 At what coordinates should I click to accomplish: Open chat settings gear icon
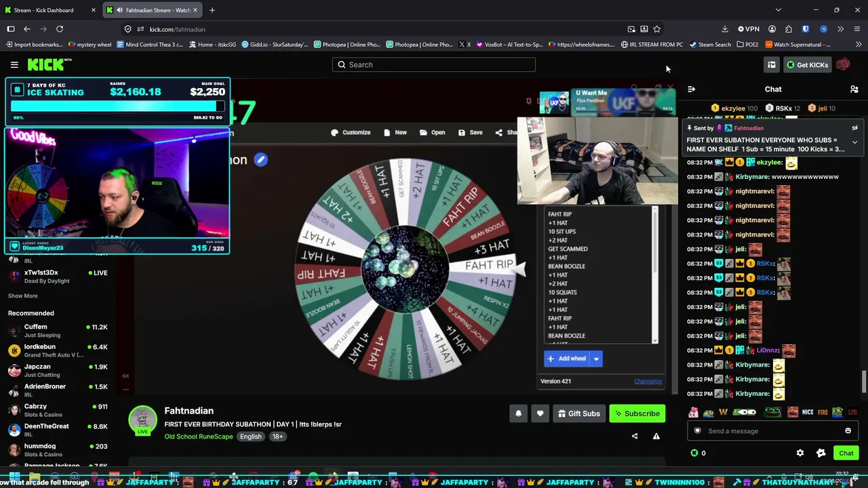(x=800, y=453)
